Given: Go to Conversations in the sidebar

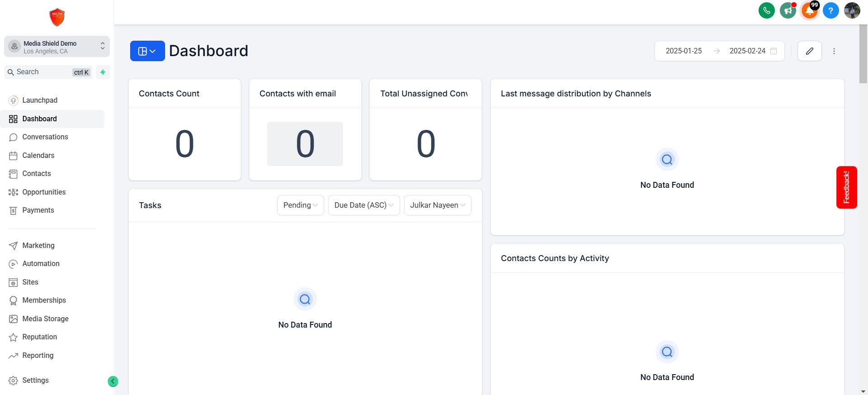Looking at the screenshot, I should (45, 137).
